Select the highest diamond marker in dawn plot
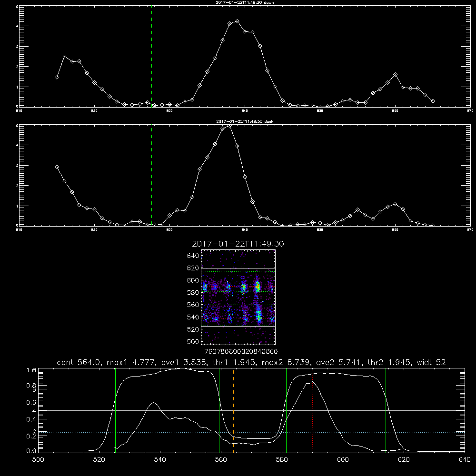Viewport: 476px width, 476px height. (x=238, y=21)
